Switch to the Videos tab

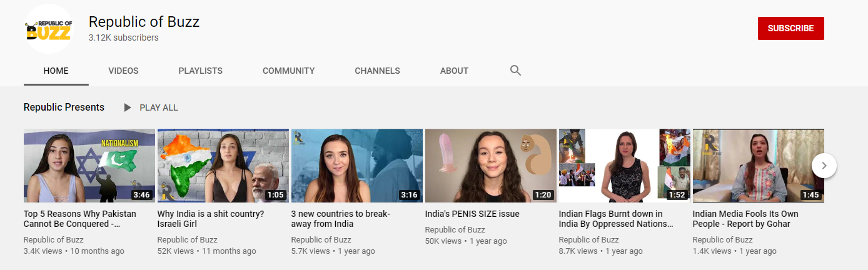[x=123, y=71]
